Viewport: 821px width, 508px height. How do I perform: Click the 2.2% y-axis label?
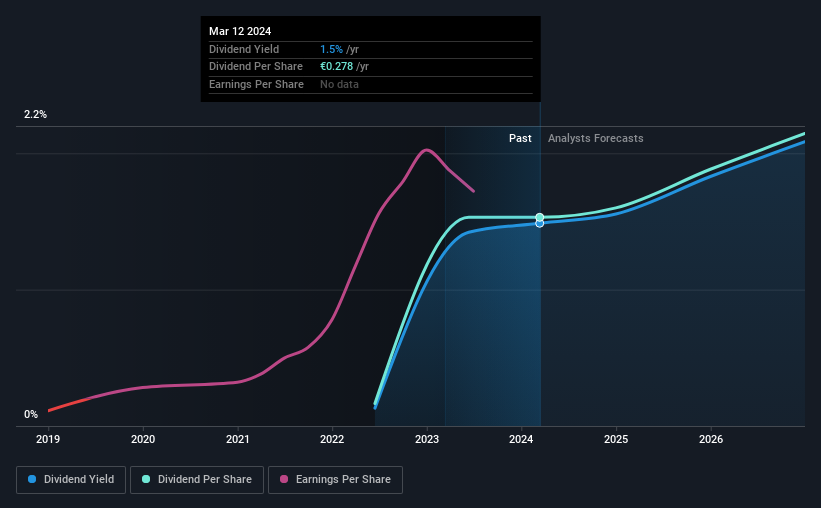click(35, 114)
